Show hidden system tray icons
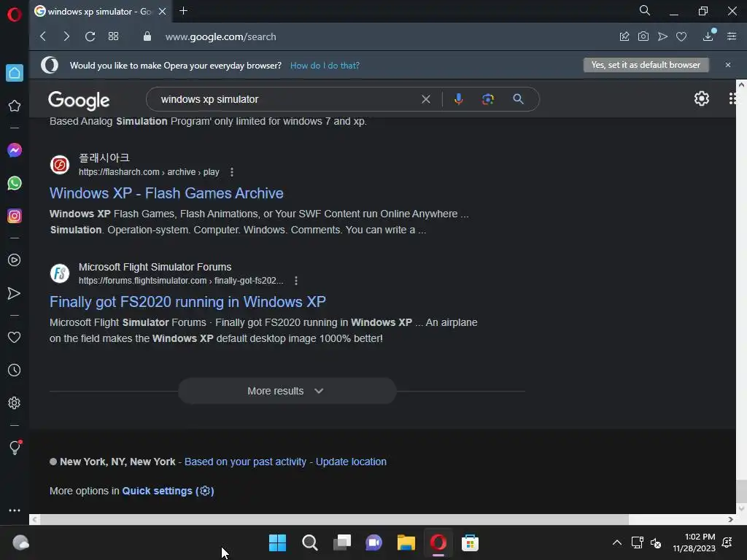This screenshot has width=747, height=560. tap(616, 542)
